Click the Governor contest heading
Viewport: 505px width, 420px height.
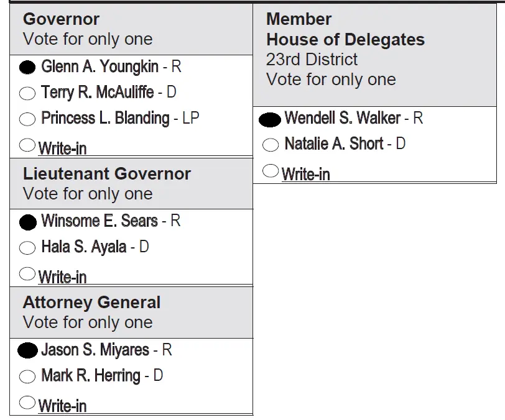click(61, 19)
